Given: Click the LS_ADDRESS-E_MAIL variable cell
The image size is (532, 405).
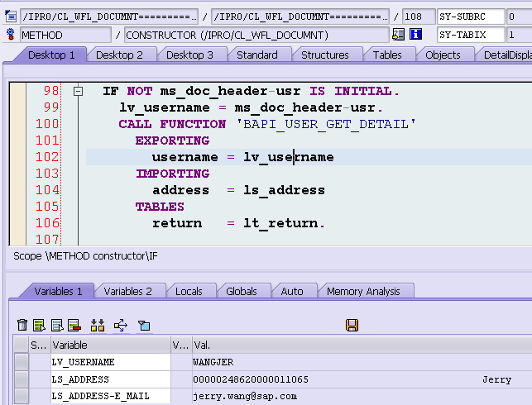Looking at the screenshot, I should (111, 396).
